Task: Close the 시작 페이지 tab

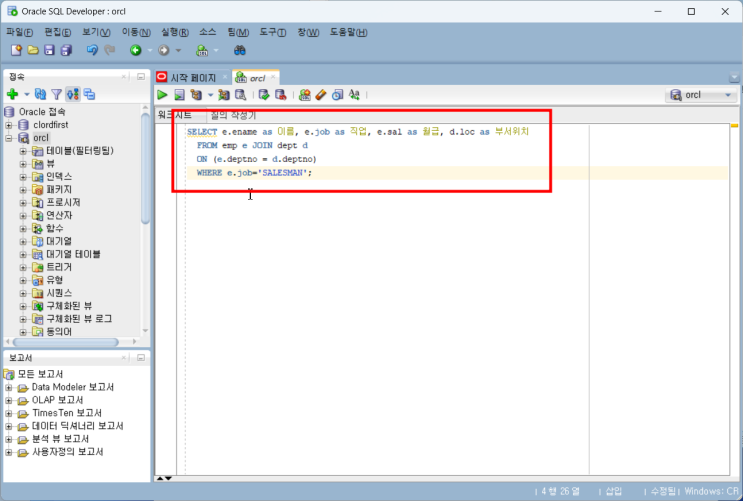Action: pyautogui.click(x=225, y=77)
